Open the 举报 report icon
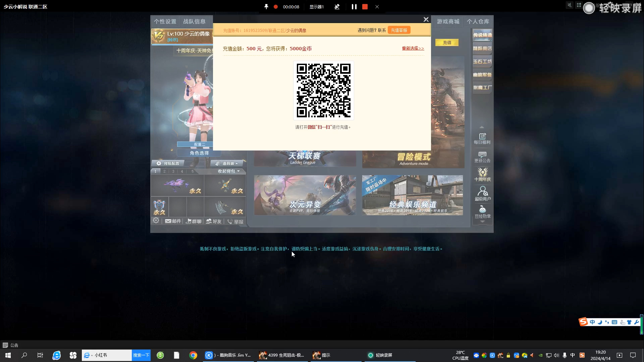644x362 pixels. [x=235, y=222]
